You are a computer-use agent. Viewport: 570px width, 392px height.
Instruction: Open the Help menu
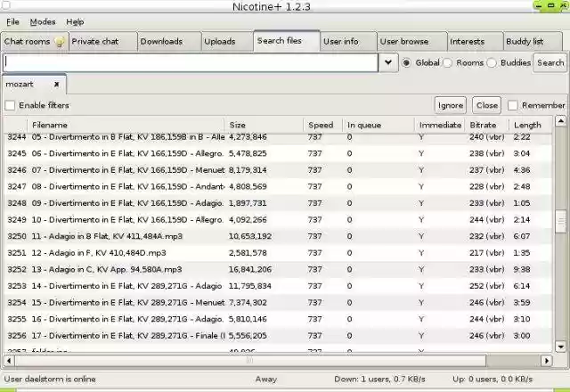(x=75, y=21)
